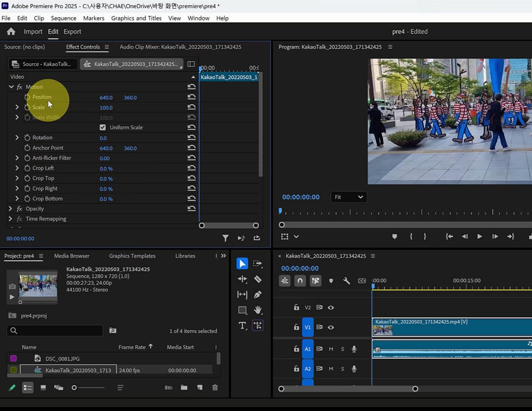The height and width of the screenshot is (411, 532).
Task: Click the export frame icon in Effect Controls
Action: tap(257, 238)
